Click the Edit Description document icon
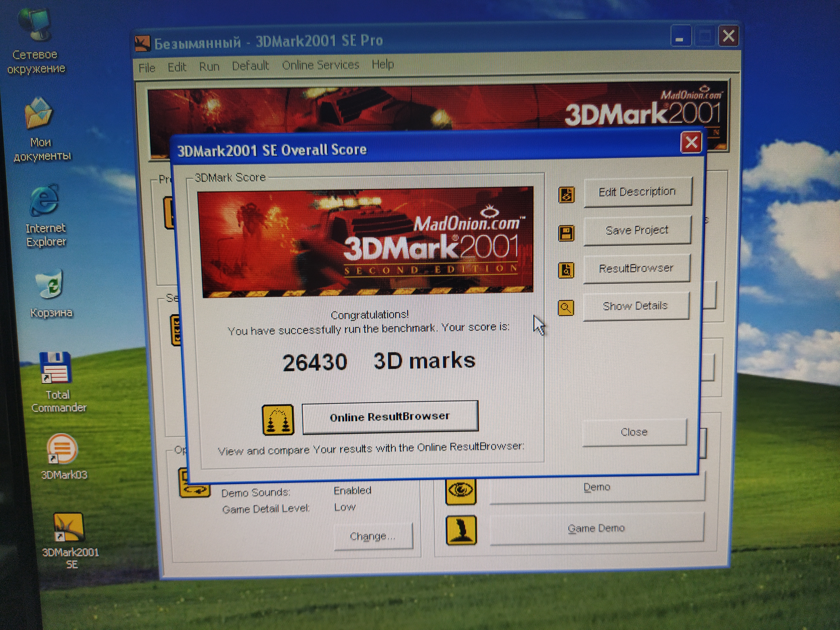Screen dimensions: 840x630 (x=566, y=195)
